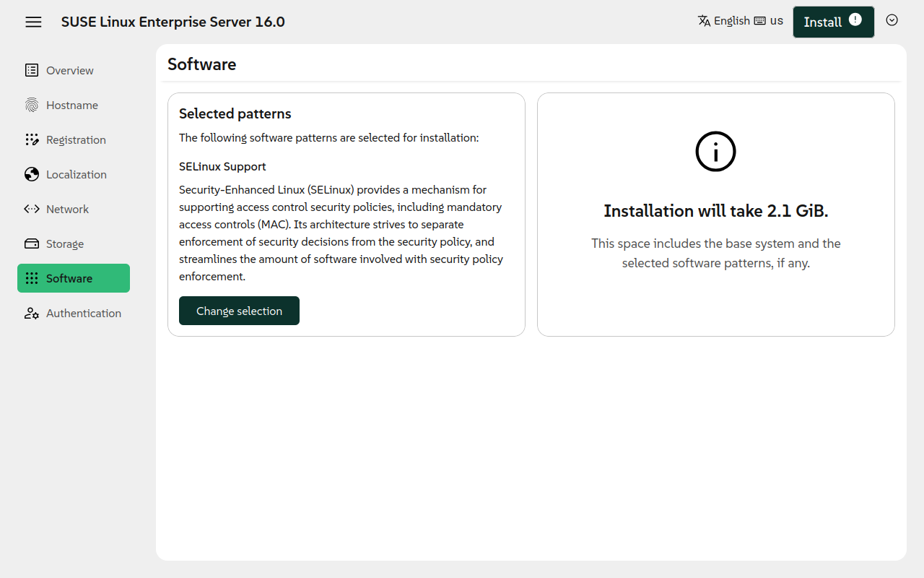Click the circled info icon

pyautogui.click(x=715, y=152)
